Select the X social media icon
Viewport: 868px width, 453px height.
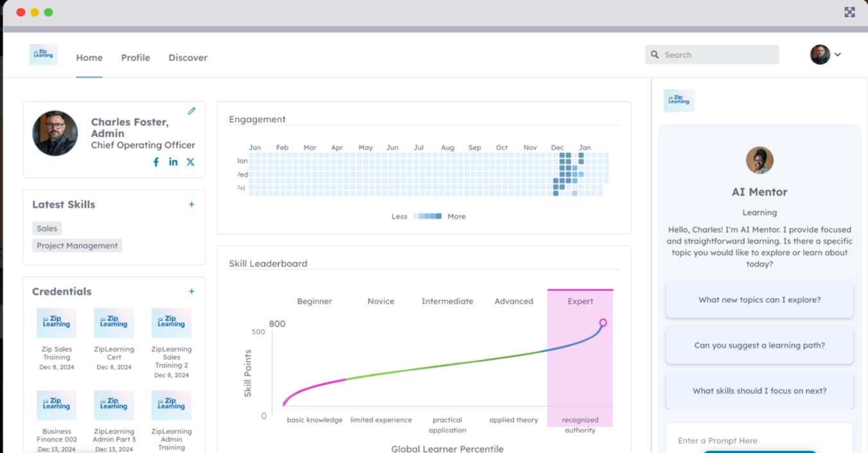(190, 162)
